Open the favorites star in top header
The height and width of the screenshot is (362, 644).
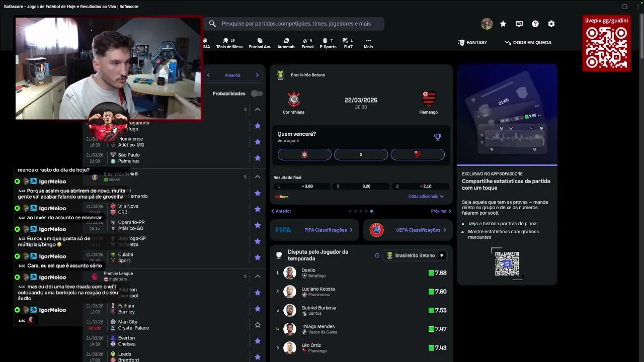pos(503,24)
